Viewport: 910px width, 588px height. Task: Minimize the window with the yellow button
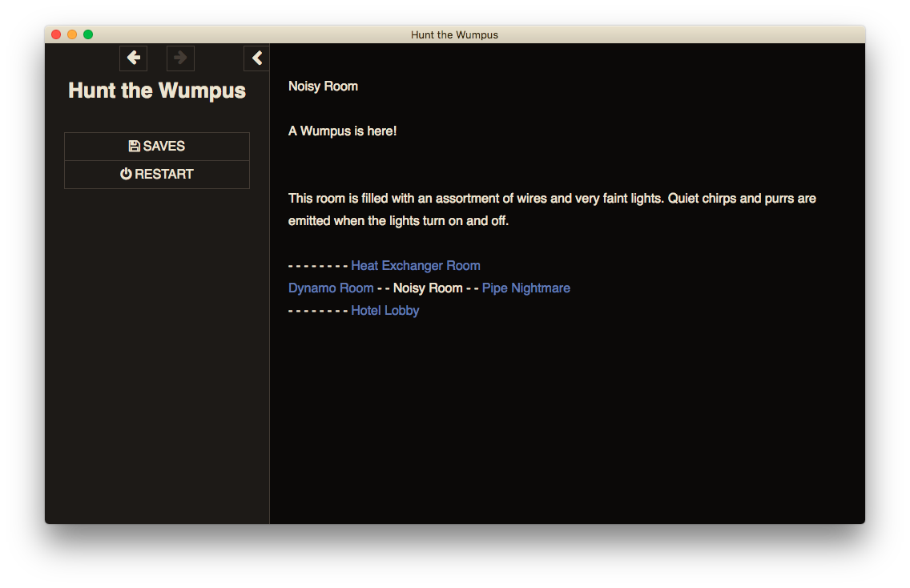[72, 34]
